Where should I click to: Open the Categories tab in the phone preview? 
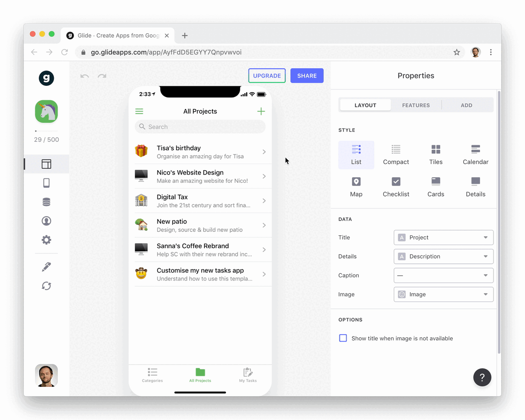tap(152, 375)
